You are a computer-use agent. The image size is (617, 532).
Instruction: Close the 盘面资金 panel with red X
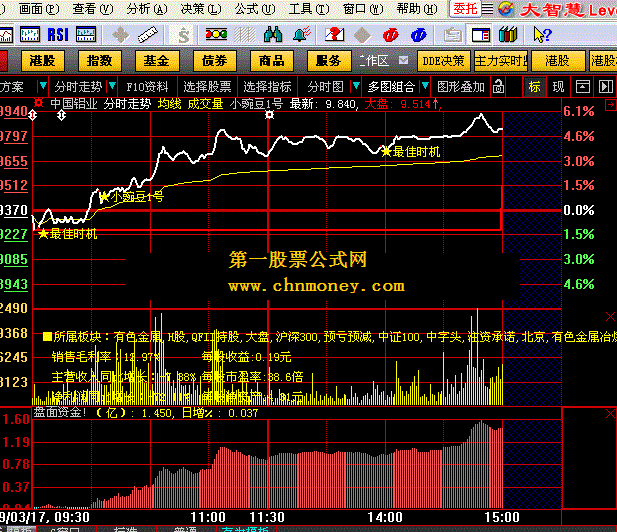pos(610,414)
